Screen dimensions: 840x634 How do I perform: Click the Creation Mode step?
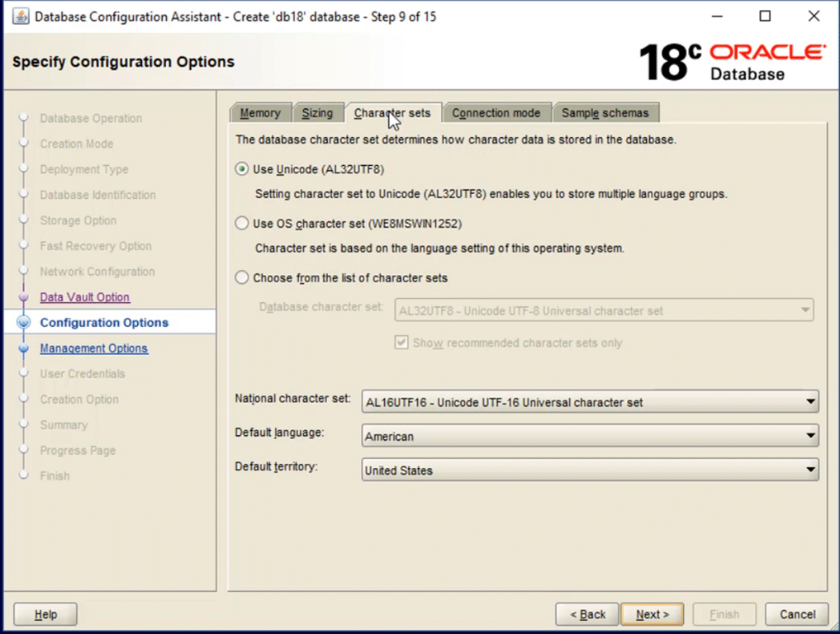coord(77,144)
